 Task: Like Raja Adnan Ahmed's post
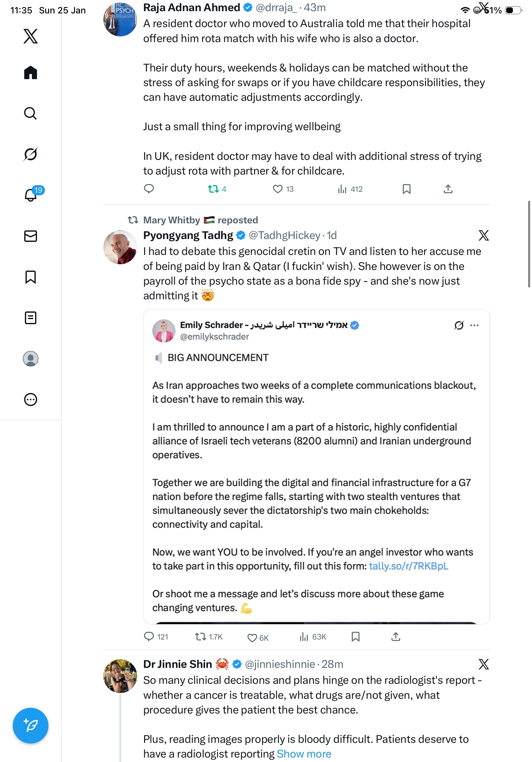tap(277, 189)
